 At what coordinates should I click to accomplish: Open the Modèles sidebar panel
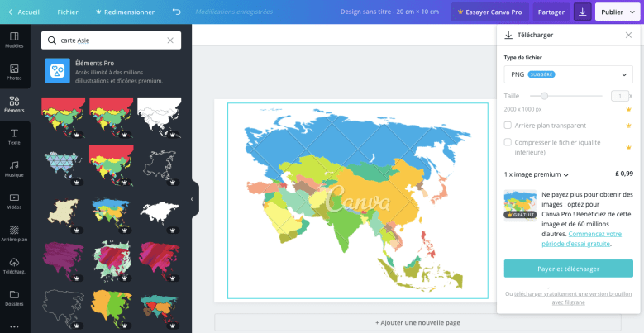point(14,40)
